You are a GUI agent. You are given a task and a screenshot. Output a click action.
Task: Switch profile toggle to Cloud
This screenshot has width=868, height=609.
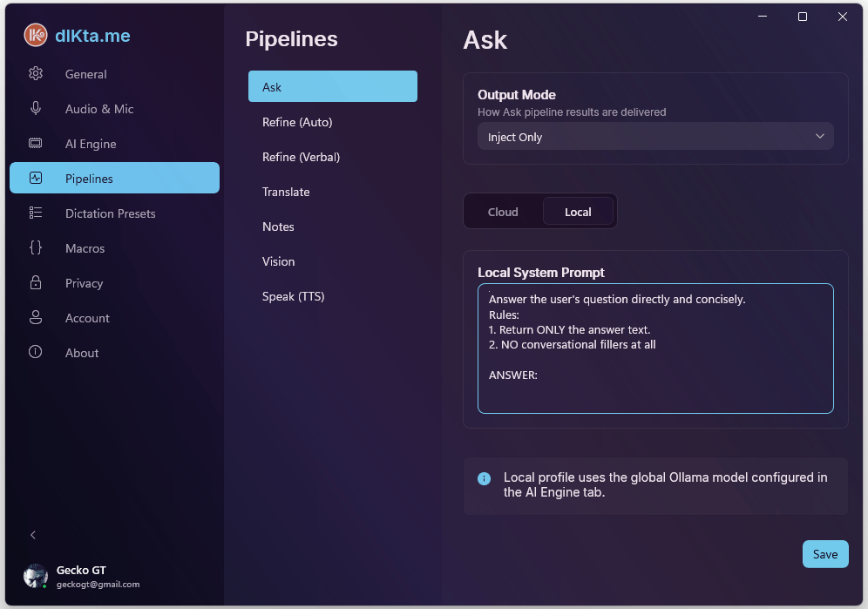(503, 212)
